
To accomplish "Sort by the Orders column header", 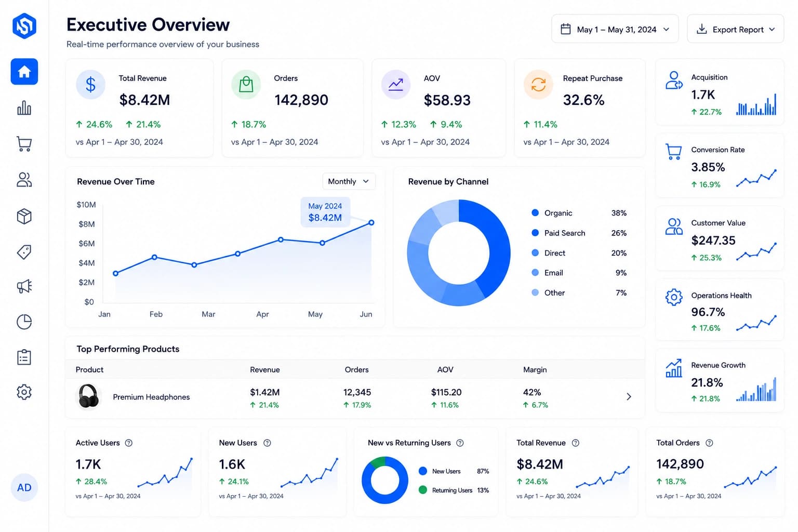I will coord(357,370).
